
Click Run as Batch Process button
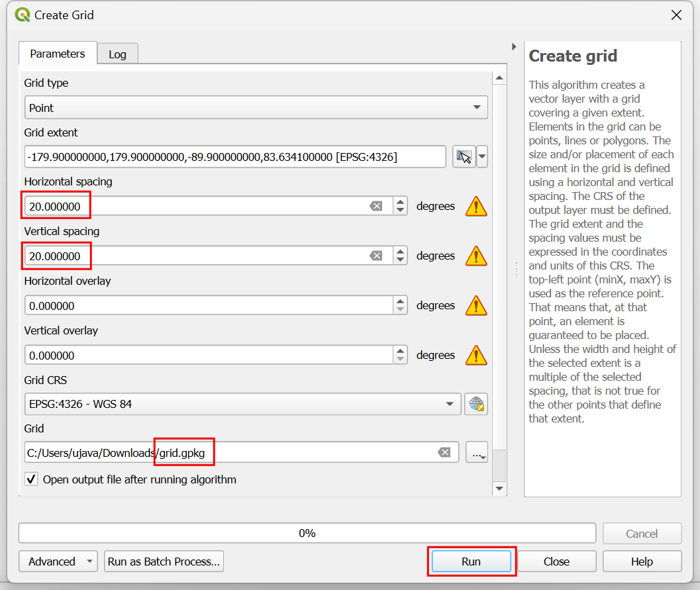[164, 562]
